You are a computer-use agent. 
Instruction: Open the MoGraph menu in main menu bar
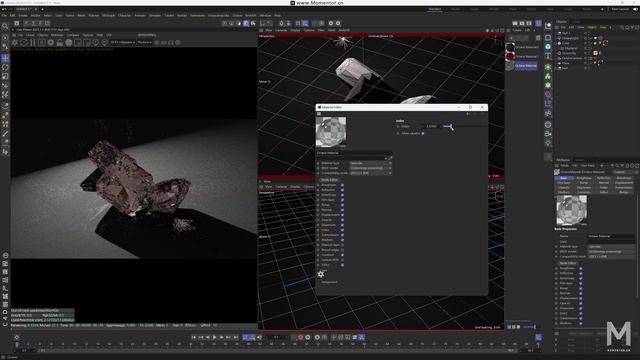(x=108, y=16)
